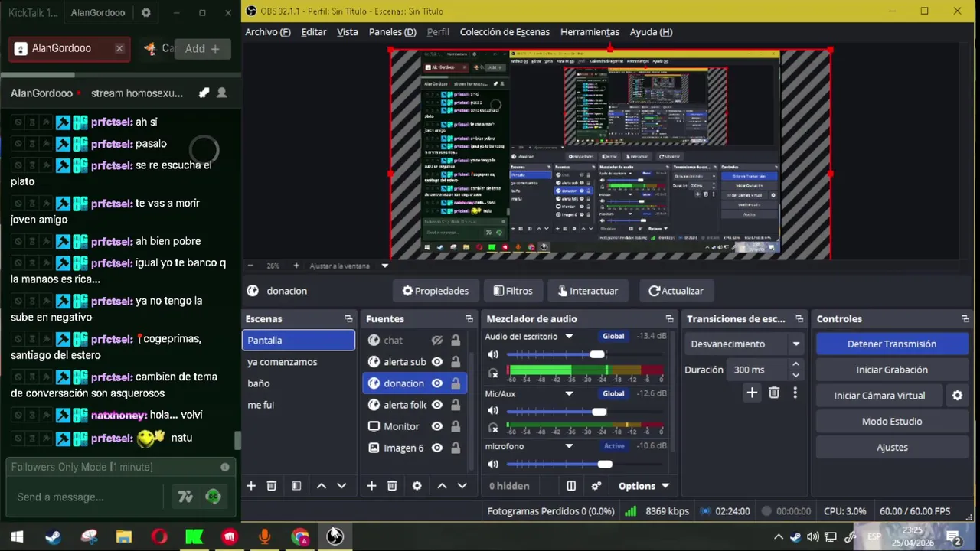980x551 pixels.
Task: Hide the donacion source
Action: [x=437, y=383]
